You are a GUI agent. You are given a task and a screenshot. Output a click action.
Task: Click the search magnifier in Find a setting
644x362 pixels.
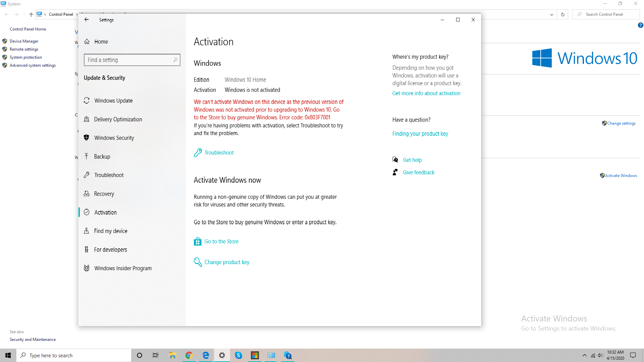click(175, 60)
